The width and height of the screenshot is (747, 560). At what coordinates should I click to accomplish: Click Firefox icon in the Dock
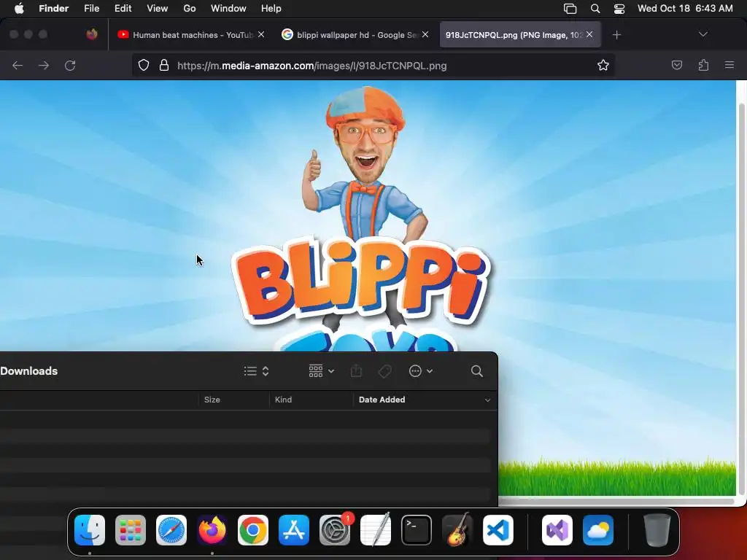point(212,530)
